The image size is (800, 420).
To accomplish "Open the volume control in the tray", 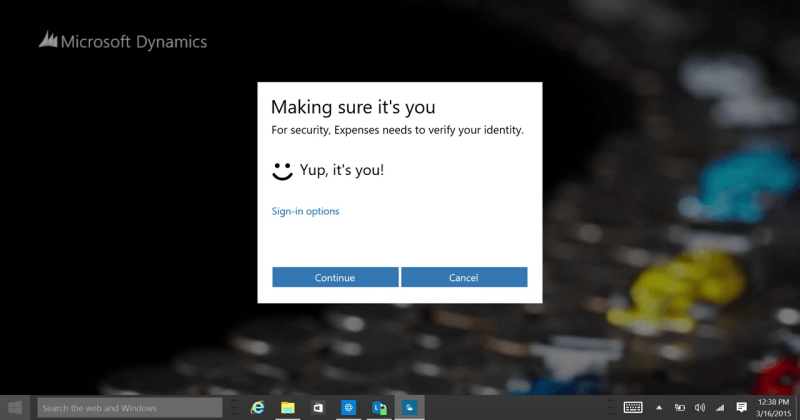I will (x=699, y=407).
